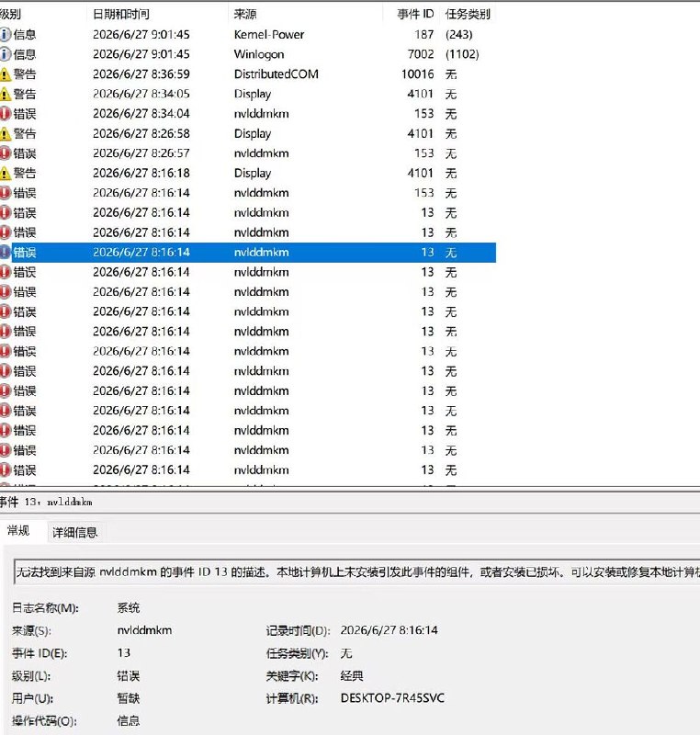
Task: Click the computer name DESKTOP-7R45SVC
Action: (392, 698)
